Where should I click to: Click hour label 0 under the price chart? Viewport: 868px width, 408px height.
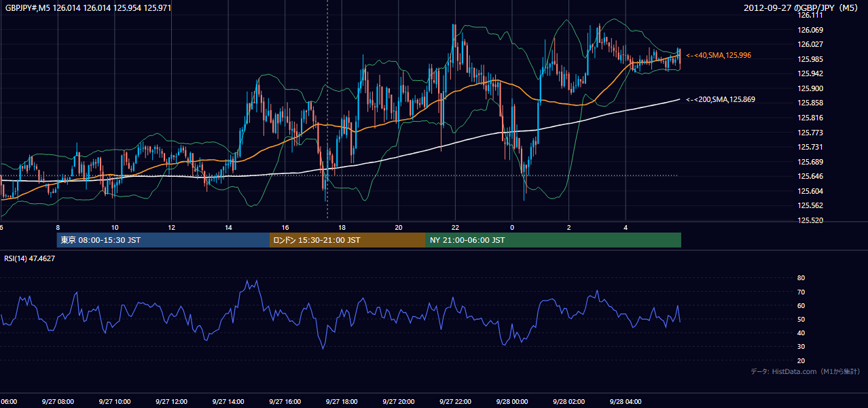tap(512, 228)
